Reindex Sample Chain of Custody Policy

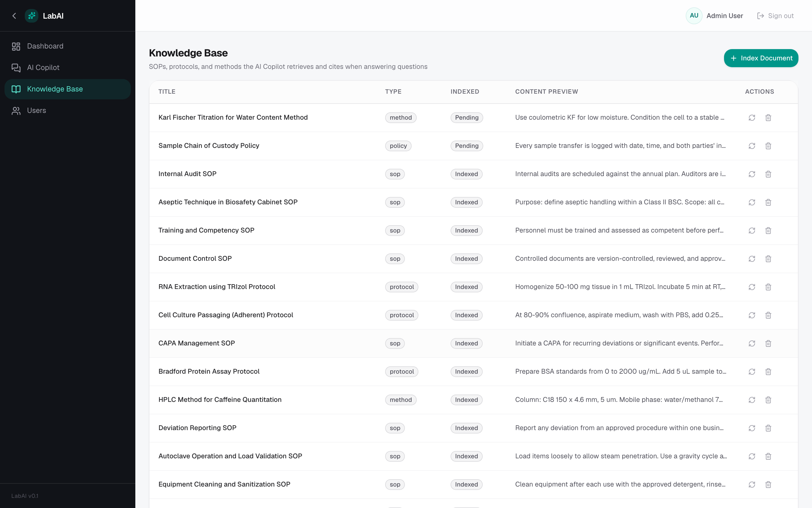[x=752, y=146]
